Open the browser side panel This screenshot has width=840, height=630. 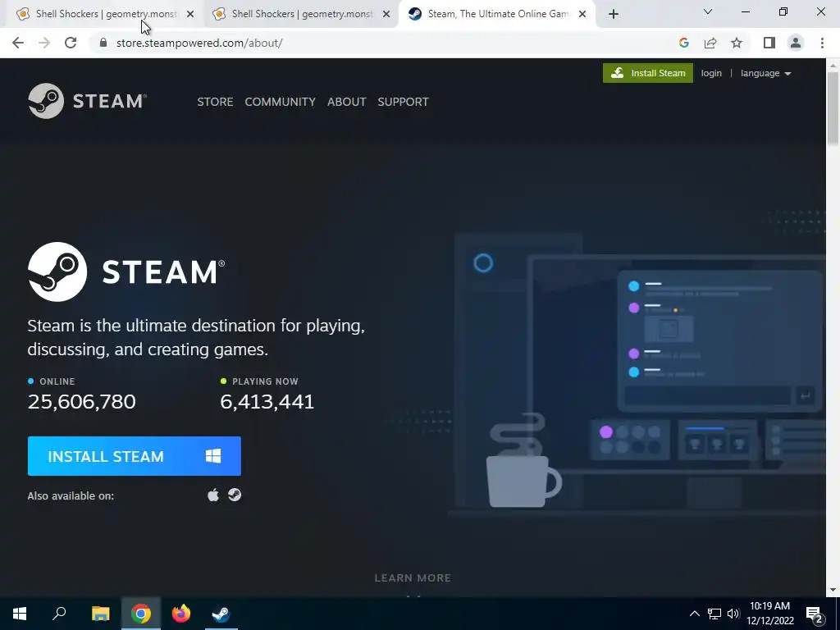click(x=769, y=43)
